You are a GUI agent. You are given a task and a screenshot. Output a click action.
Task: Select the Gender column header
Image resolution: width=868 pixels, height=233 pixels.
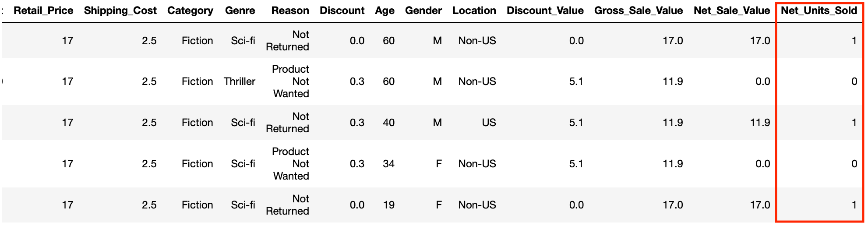tap(423, 11)
